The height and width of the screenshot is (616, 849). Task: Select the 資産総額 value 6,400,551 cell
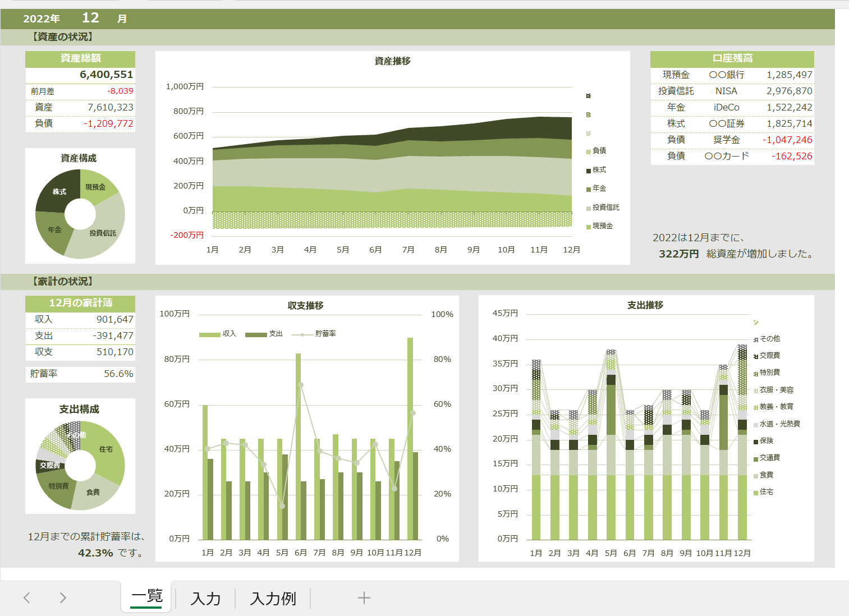pyautogui.click(x=80, y=75)
